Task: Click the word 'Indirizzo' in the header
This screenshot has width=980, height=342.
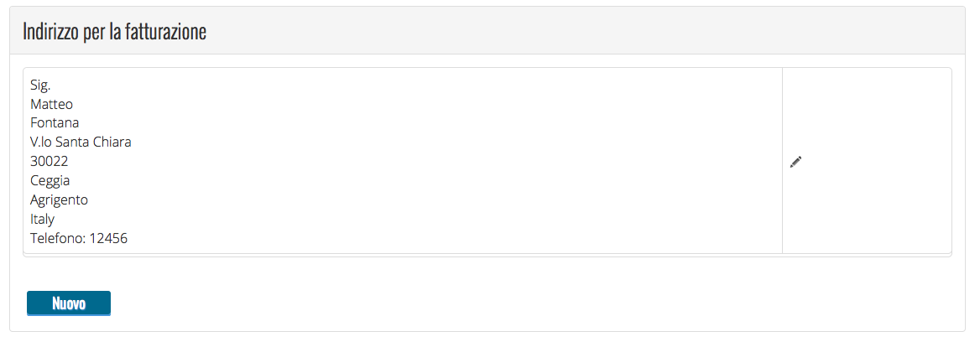Action: coord(52,32)
